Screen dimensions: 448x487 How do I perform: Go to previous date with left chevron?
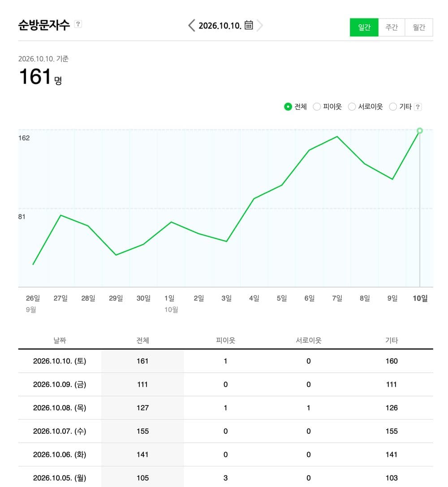click(x=192, y=26)
